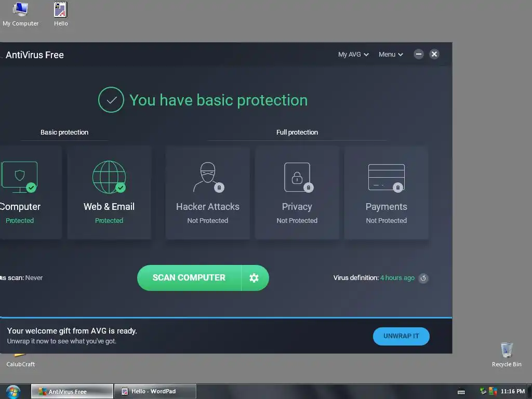Open scan settings gear icon
532x399 pixels.
pos(254,278)
